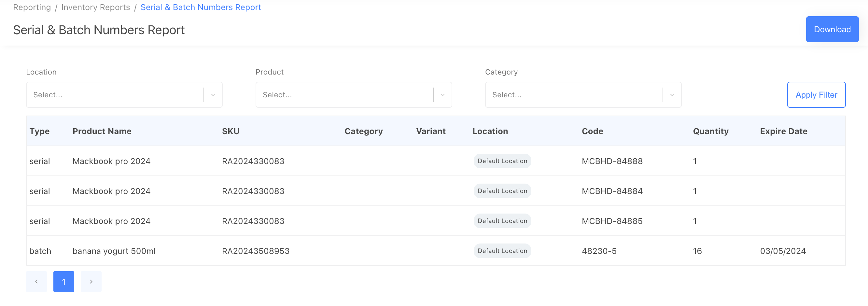Image resolution: width=868 pixels, height=306 pixels.
Task: Expand the Category filter chevron
Action: click(672, 95)
